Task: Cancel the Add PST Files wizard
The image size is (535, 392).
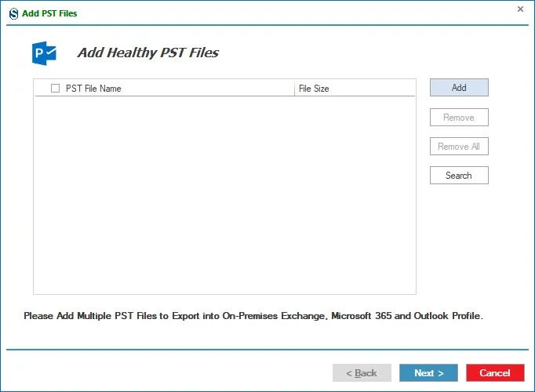Action: pos(495,373)
